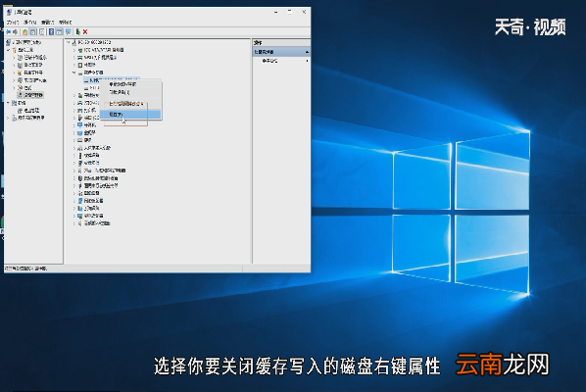Viewport: 586px width, 392px height.
Task: Expand the 处理器 (Processors) device category
Action: (74, 65)
